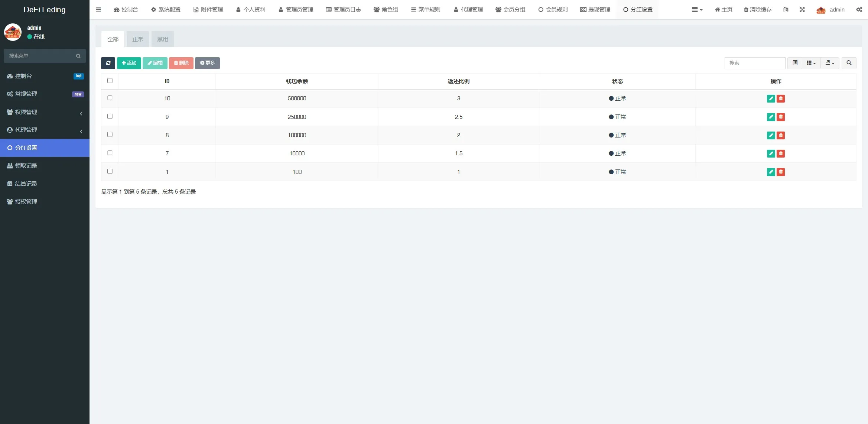Click the 清除缓存 link in the top bar
Viewport: 868px width, 424px height.
point(758,10)
